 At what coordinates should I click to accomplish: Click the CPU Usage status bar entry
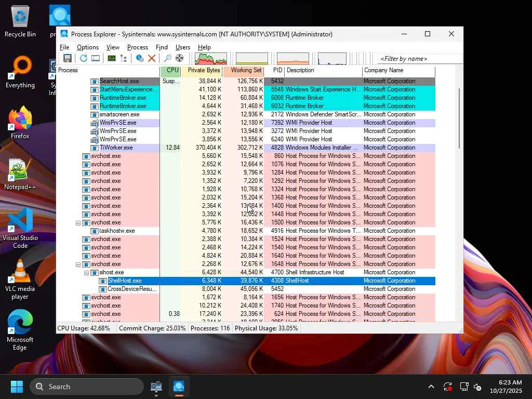[84, 328]
